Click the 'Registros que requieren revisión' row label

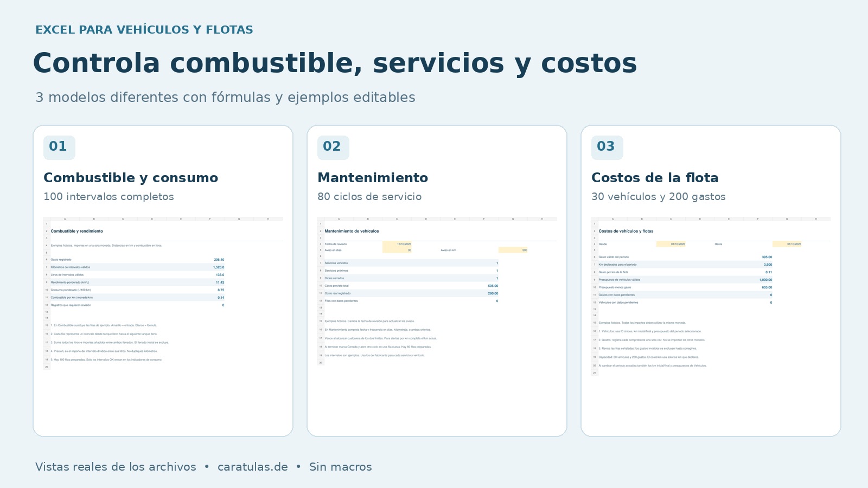[x=71, y=305]
